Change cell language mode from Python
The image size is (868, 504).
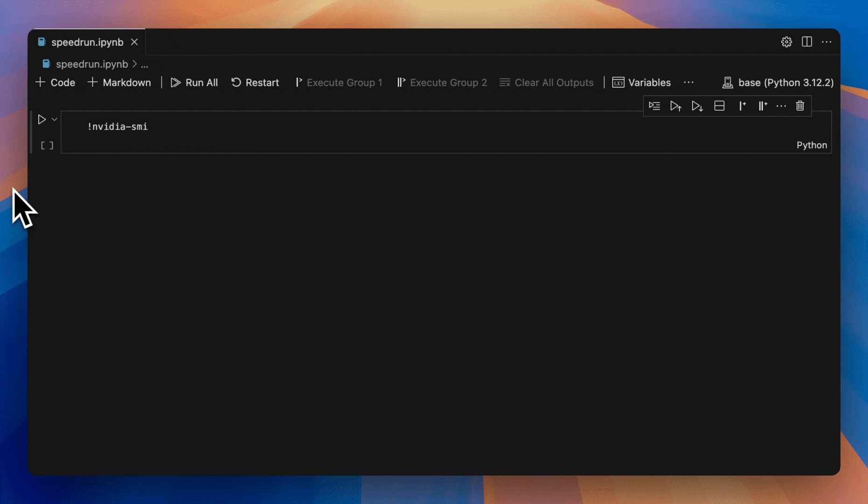[x=812, y=145]
